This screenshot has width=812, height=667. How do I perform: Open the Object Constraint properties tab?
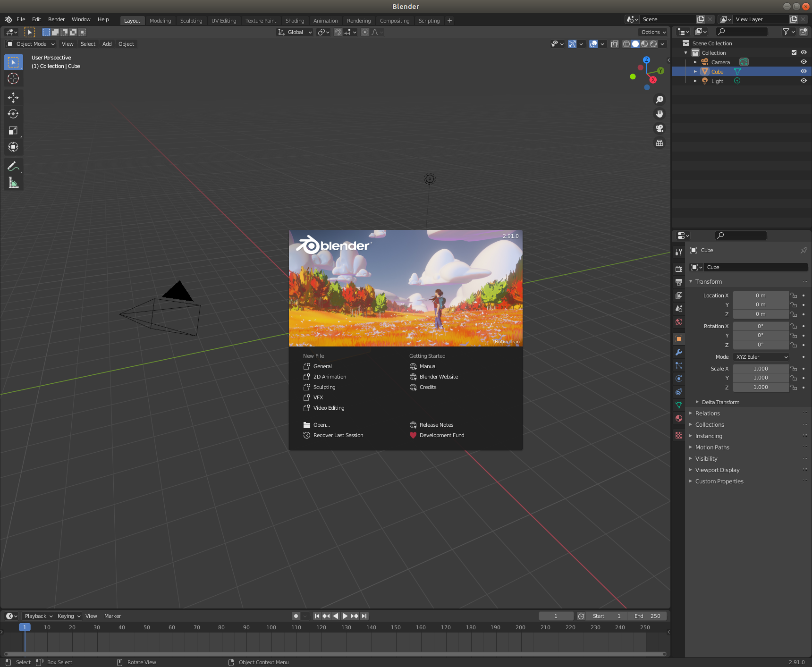coord(679,392)
